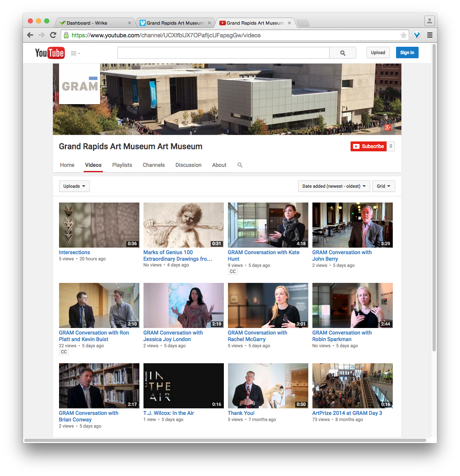Open the Channels tab
The height and width of the screenshot is (476, 460).
[x=154, y=165]
